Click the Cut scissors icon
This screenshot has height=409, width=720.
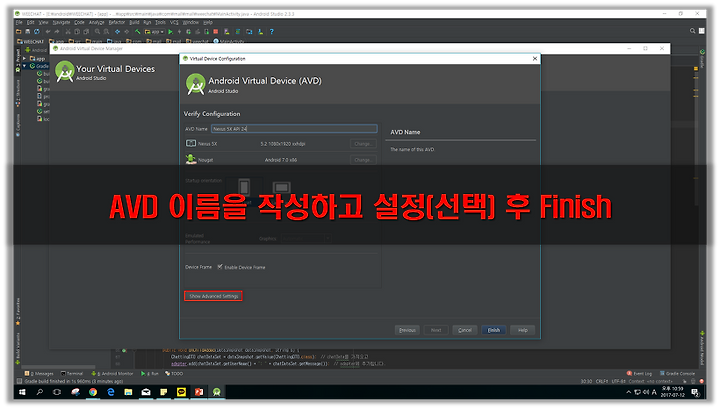click(68, 32)
